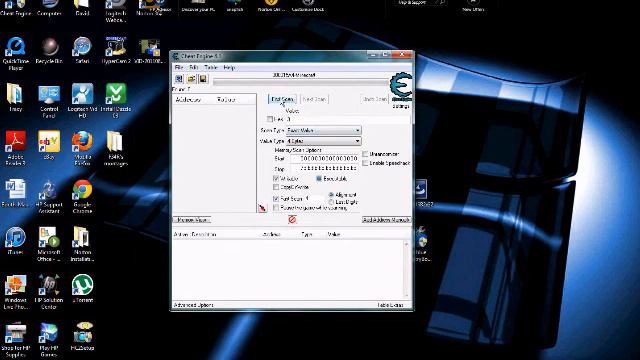The image size is (640, 360).
Task: Enable the Speedhack checkbox
Action: pos(365,163)
